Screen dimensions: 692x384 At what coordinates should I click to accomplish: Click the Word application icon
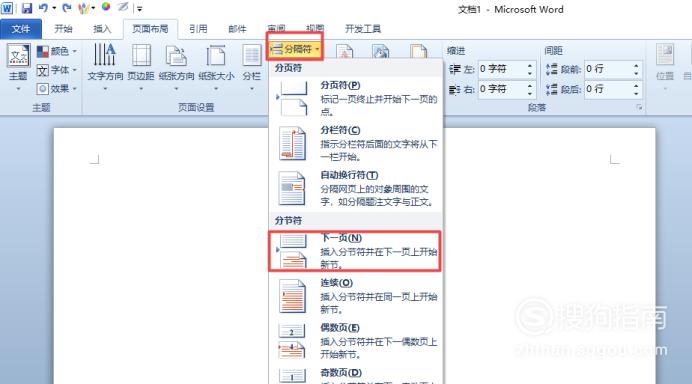7,8
